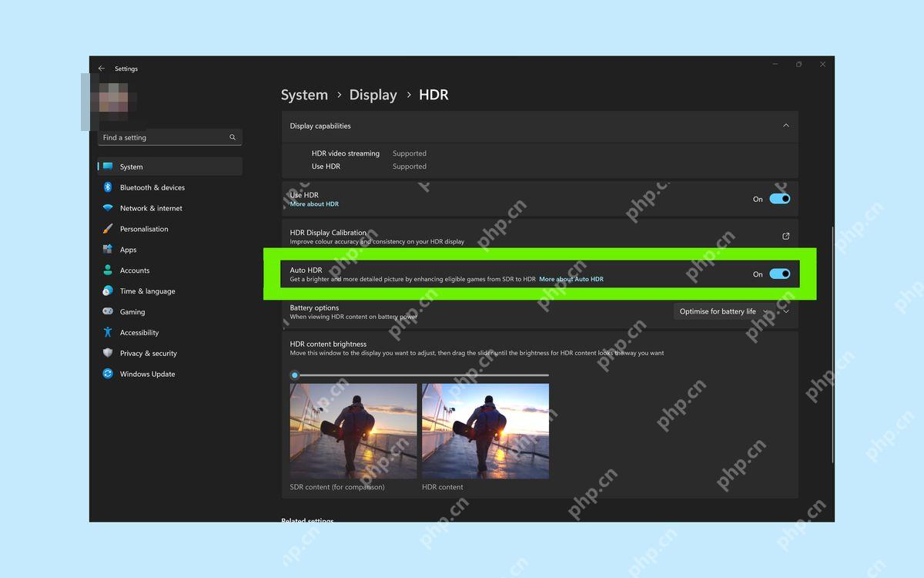This screenshot has width=924, height=578.
Task: Click Display in the breadcrumb
Action: (373, 95)
